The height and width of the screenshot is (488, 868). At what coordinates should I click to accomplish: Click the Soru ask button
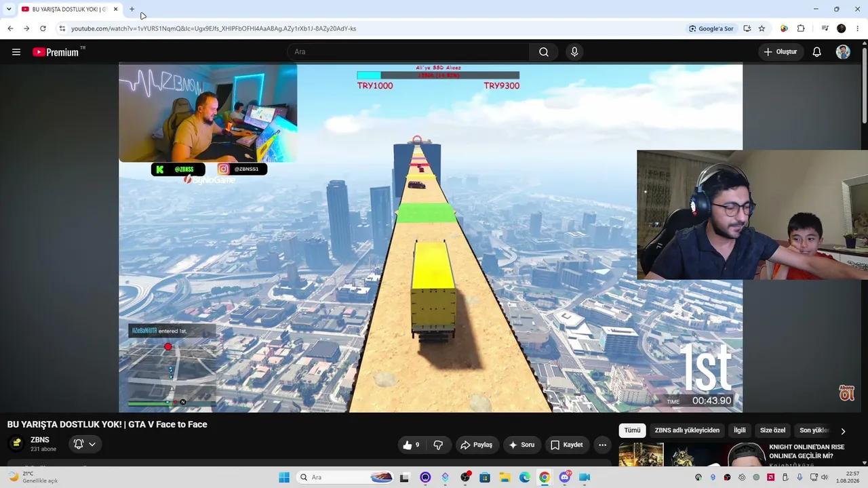(522, 445)
